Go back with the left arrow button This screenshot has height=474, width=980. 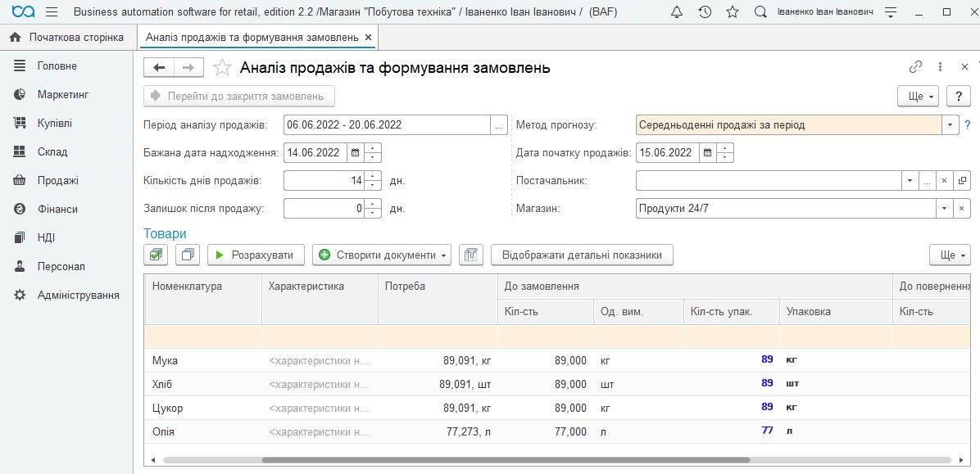tap(159, 68)
